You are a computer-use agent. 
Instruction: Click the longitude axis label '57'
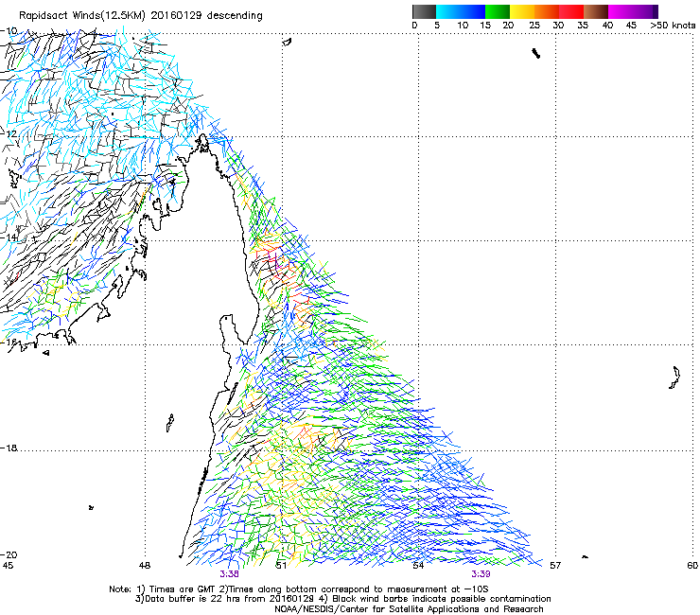pos(555,566)
